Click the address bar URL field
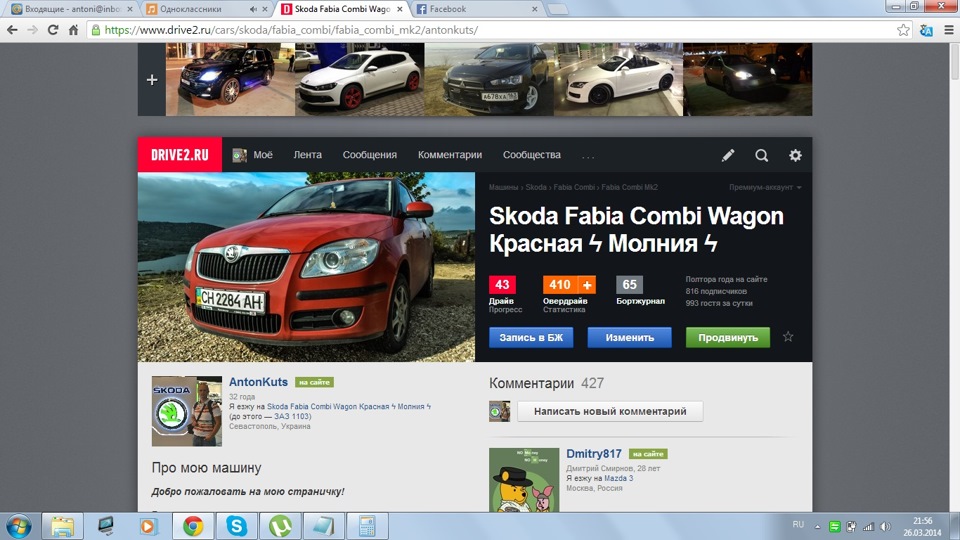Image resolution: width=960 pixels, height=540 pixels. pyautogui.click(x=490, y=30)
